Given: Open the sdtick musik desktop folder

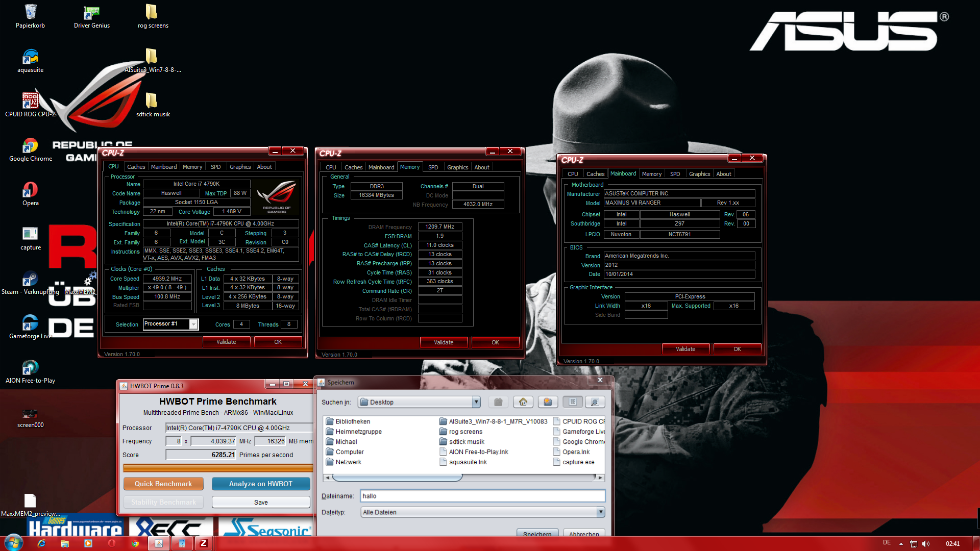Looking at the screenshot, I should pyautogui.click(x=153, y=105).
